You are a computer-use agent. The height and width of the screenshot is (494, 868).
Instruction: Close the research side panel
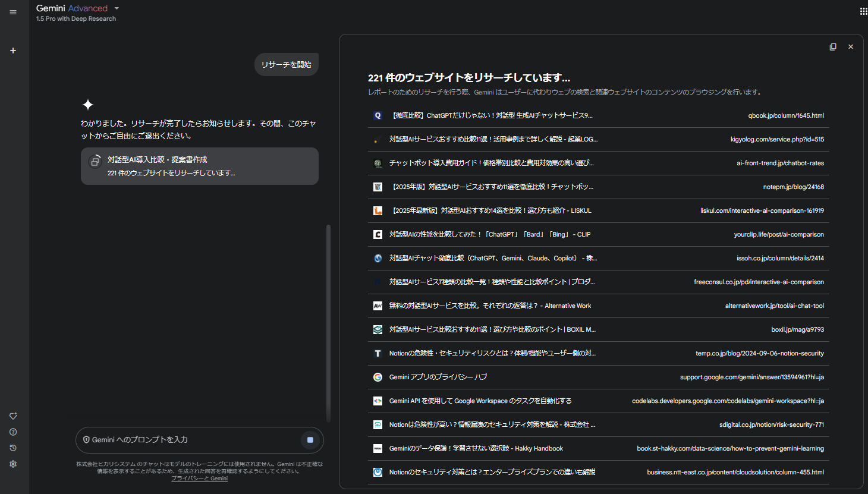pos(851,47)
